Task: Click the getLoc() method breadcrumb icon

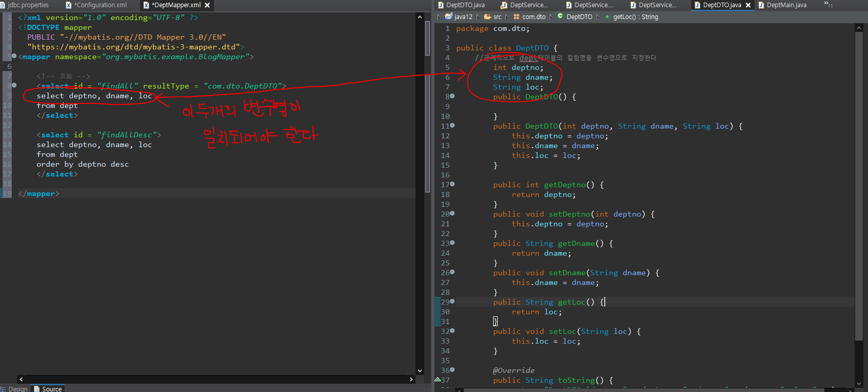Action: 607,17
